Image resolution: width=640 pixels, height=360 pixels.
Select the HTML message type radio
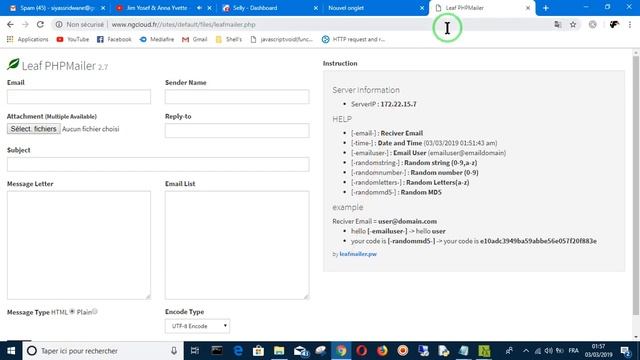72,311
